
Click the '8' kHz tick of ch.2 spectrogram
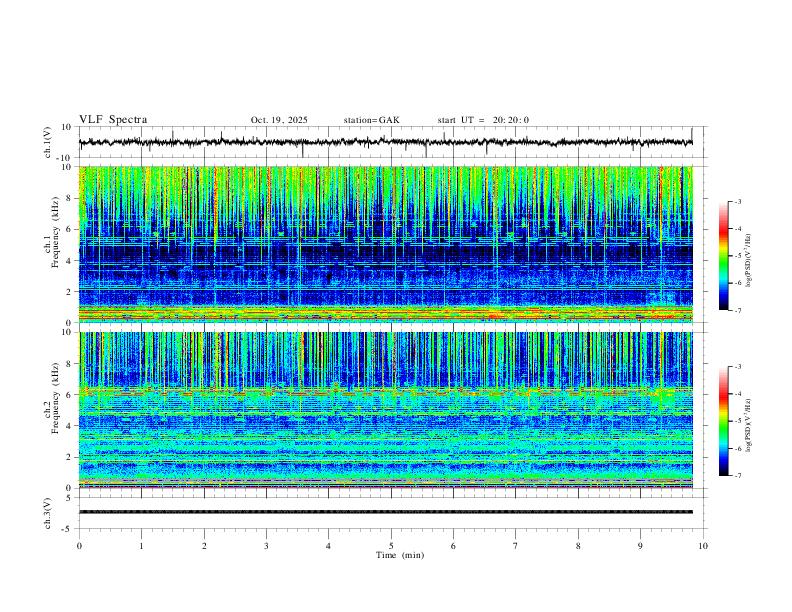point(70,364)
